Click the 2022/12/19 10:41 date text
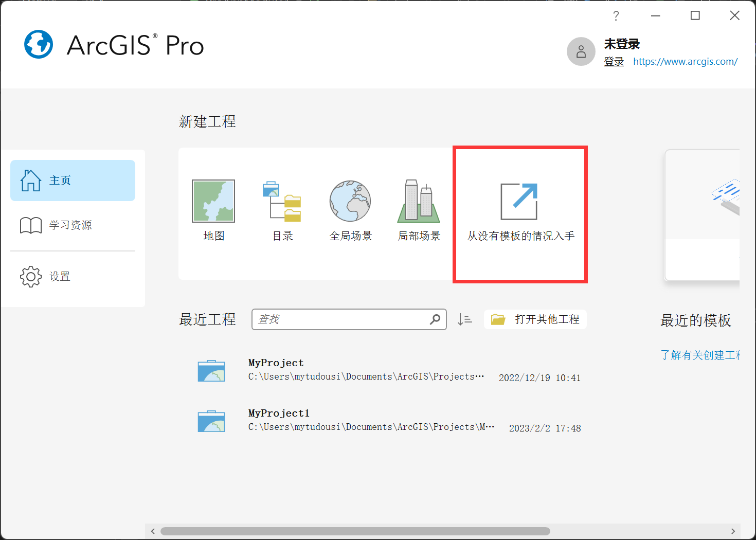 tap(539, 378)
